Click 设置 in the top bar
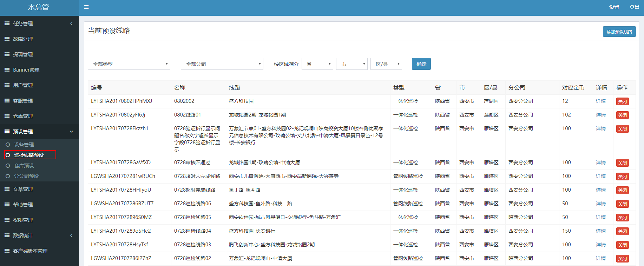Image resolution: width=644 pixels, height=266 pixels. click(x=614, y=7)
